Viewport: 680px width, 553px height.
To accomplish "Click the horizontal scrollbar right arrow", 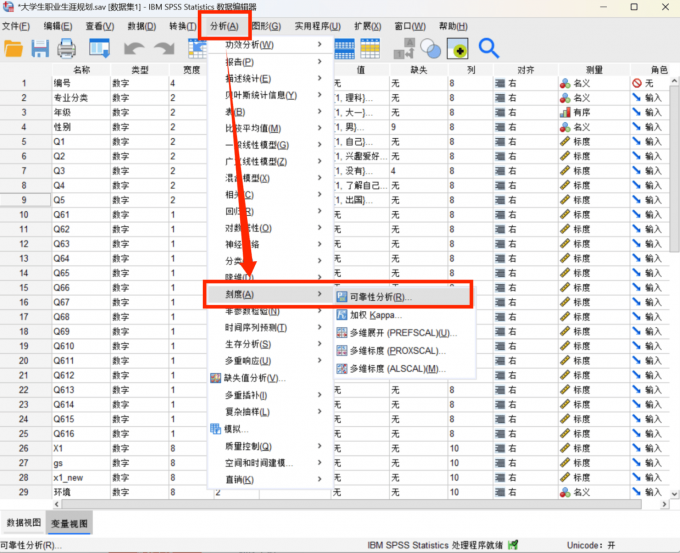I will pyautogui.click(x=664, y=504).
